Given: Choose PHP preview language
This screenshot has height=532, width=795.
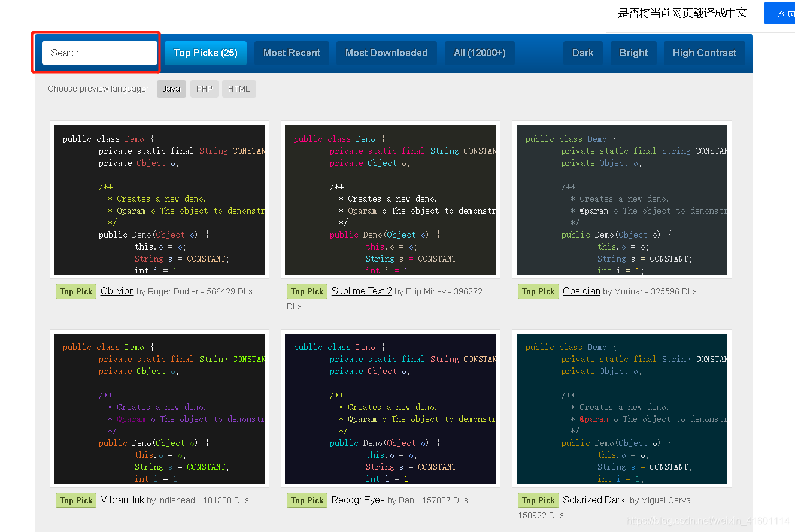Looking at the screenshot, I should coord(204,89).
